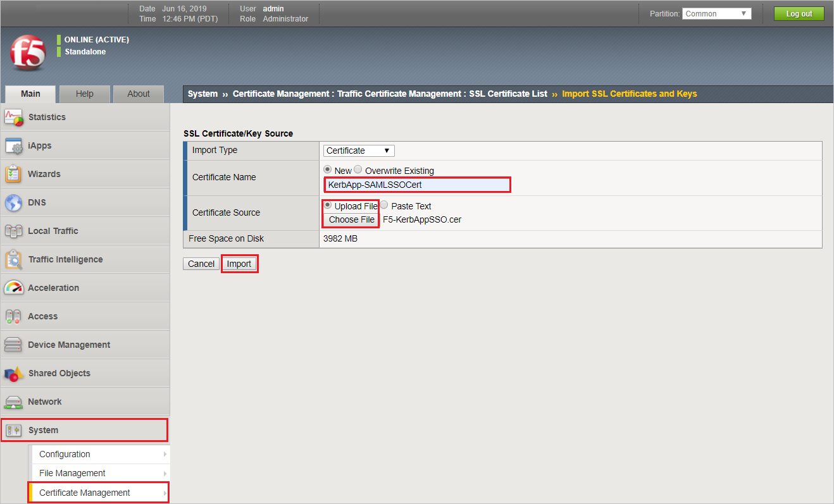
Task: Click the Import SSL Certificates and Keys heading
Action: (x=630, y=94)
